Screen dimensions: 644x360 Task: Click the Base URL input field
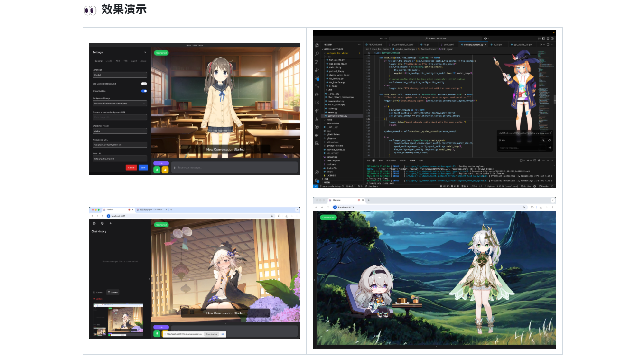click(x=120, y=159)
